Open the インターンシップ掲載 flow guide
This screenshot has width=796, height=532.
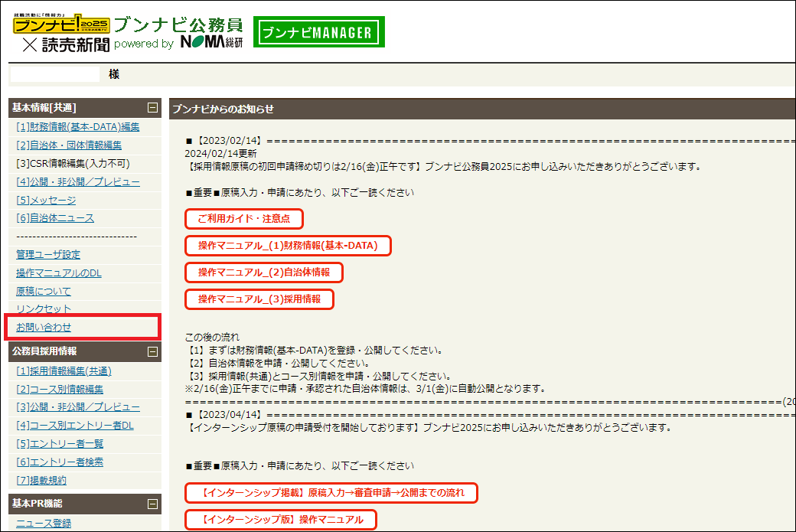[x=331, y=493]
